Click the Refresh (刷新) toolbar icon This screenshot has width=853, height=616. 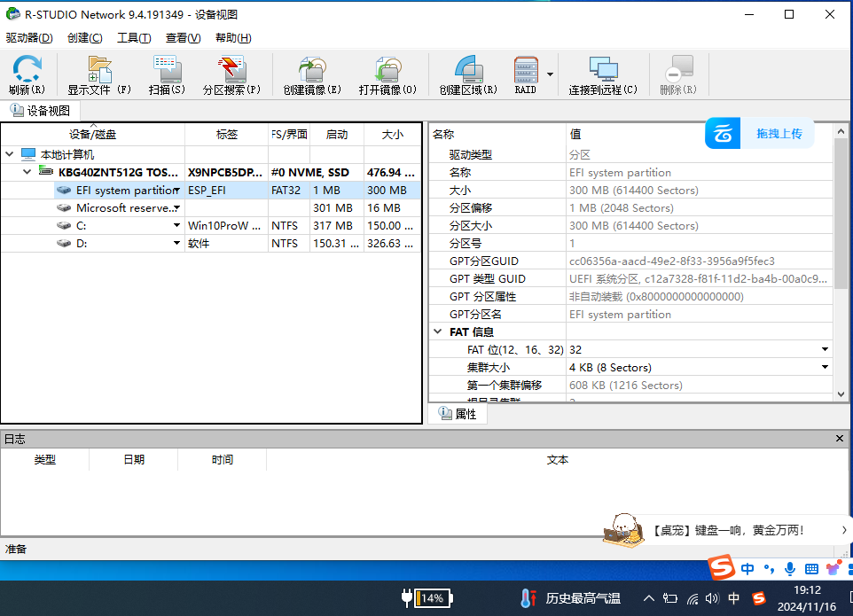click(x=27, y=74)
